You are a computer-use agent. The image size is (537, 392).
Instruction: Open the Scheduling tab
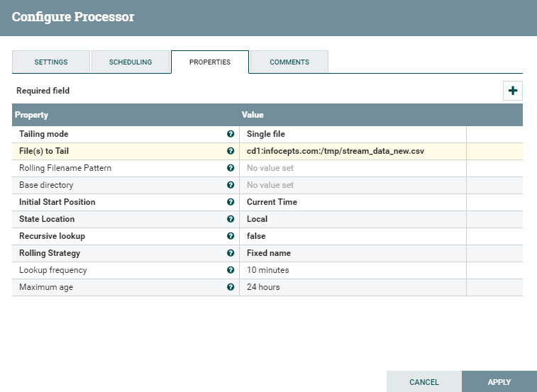[131, 62]
